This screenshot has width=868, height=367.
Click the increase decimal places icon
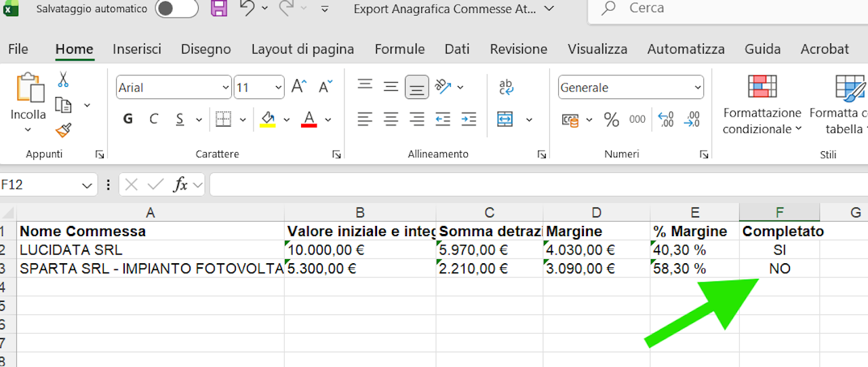[666, 120]
